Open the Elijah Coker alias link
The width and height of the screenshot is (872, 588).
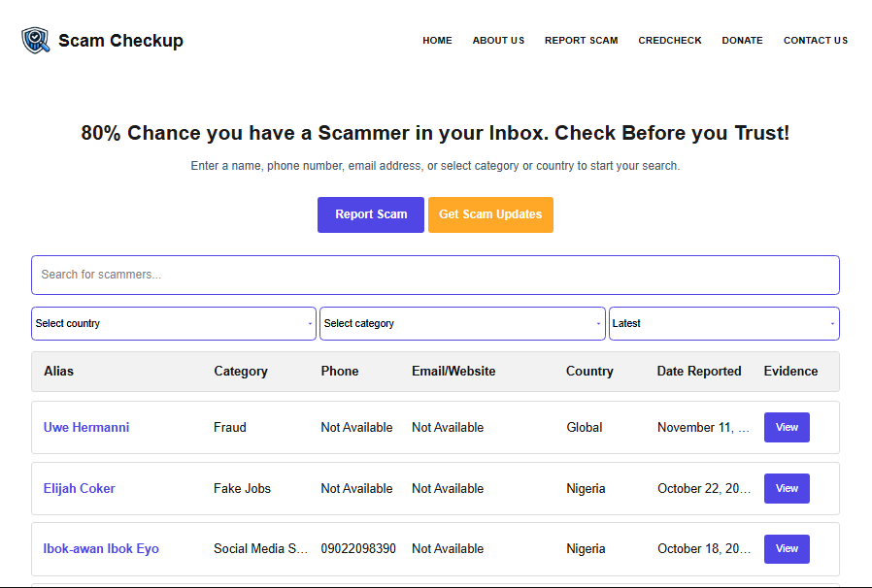pyautogui.click(x=79, y=488)
